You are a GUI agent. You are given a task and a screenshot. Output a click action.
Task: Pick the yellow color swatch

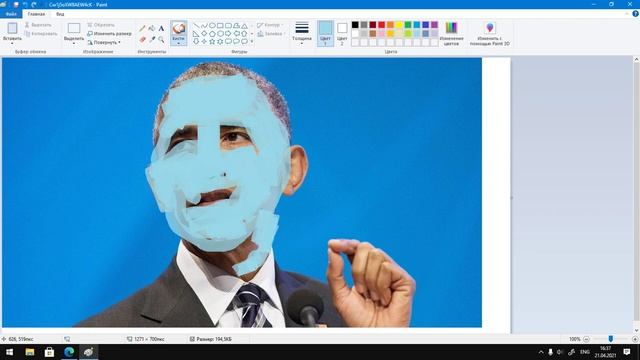click(x=399, y=25)
